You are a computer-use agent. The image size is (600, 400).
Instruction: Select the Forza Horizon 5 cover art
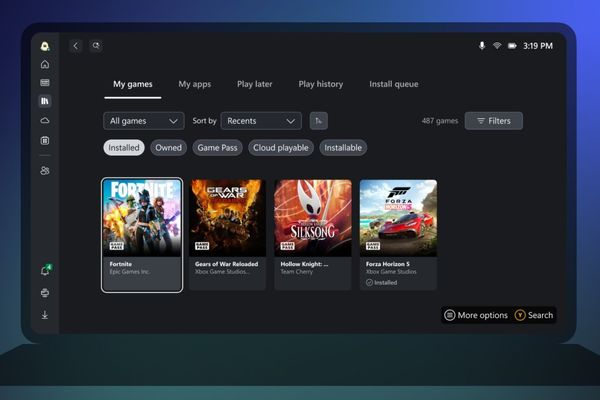coord(398,218)
